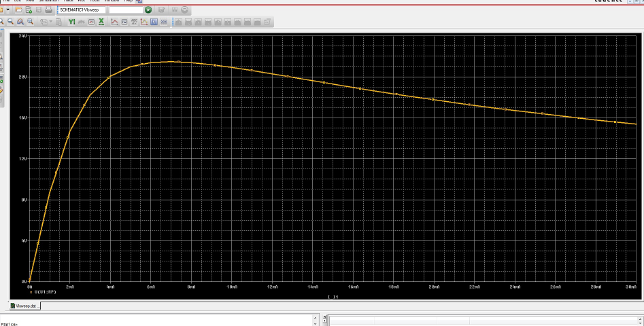Click the Zoom Out magnifier icon

[11, 22]
